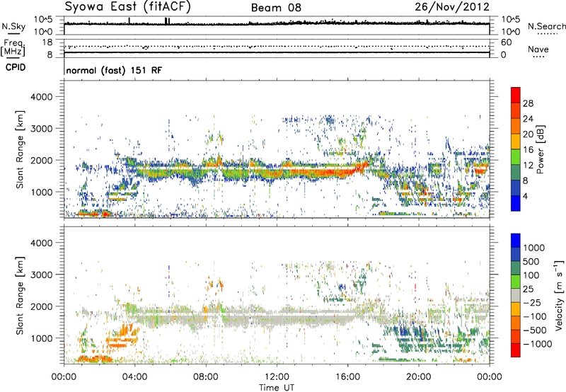Image resolution: width=566 pixels, height=392 pixels.
Task: Click the '16' label on the Power colorbar
Action: pos(528,150)
